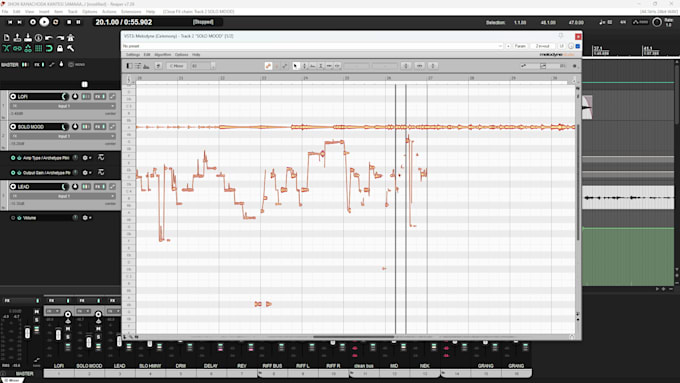Open the MASTER track FX button
680x383 pixels.
(37, 65)
